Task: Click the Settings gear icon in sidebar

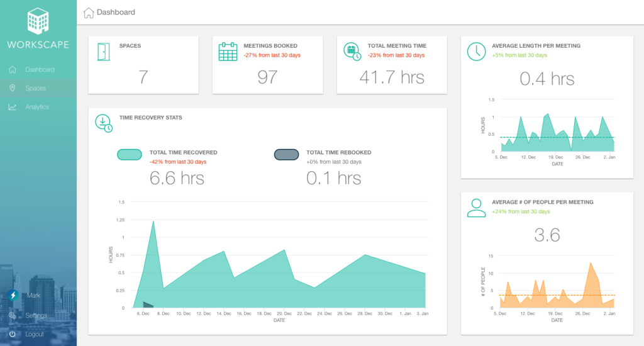Action: point(13,315)
